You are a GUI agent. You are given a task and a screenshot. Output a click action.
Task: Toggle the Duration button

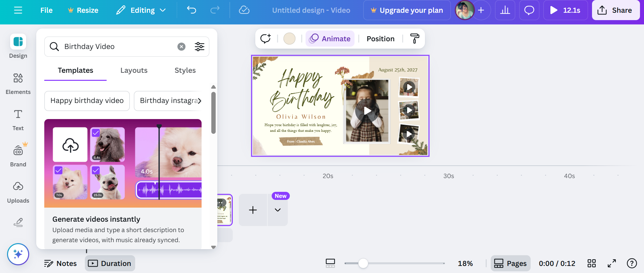(110, 264)
